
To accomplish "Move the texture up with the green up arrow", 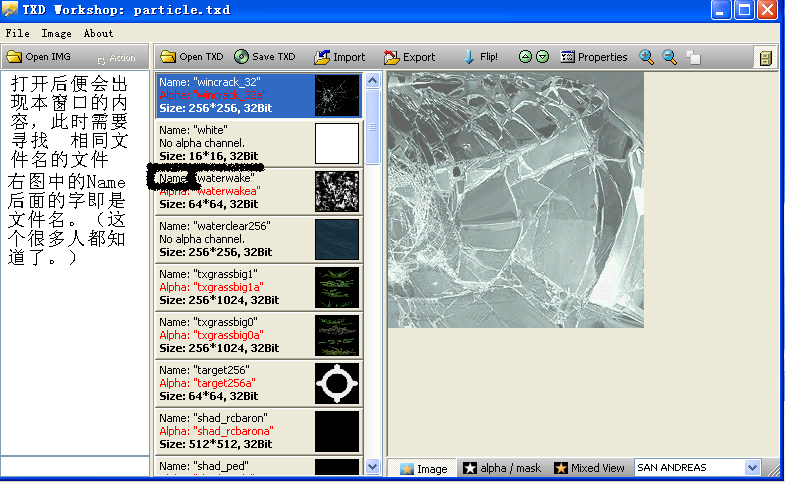I will pos(525,57).
